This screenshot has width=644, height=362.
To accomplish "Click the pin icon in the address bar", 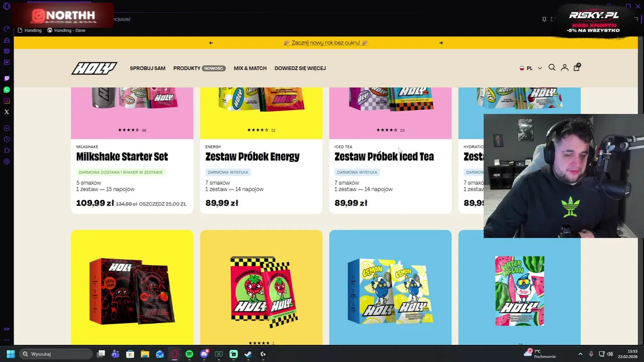I will [x=544, y=19].
